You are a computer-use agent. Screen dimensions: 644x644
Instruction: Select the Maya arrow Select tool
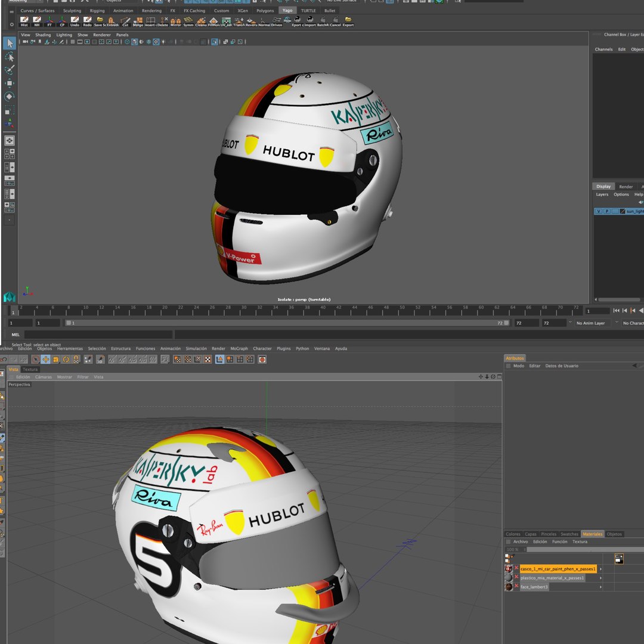[x=10, y=43]
